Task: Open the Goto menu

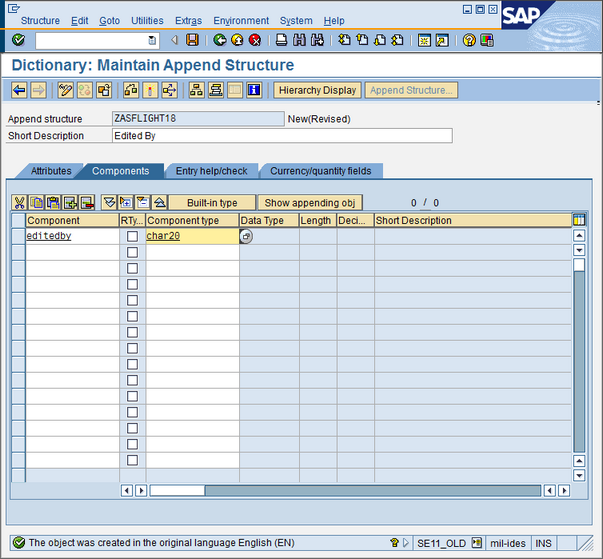Action: coord(110,21)
